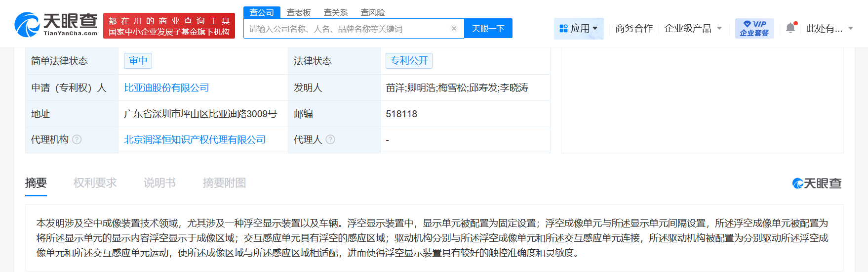This screenshot has width=868, height=272.
Task: Click the inventor names 苗洋;卿明浩;梅雪松;邱寿发;李晓涛
Action: pyautogui.click(x=457, y=88)
